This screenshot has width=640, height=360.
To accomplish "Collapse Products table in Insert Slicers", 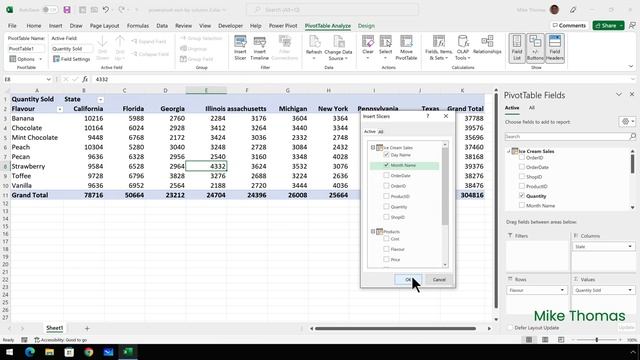I will 373,231.
